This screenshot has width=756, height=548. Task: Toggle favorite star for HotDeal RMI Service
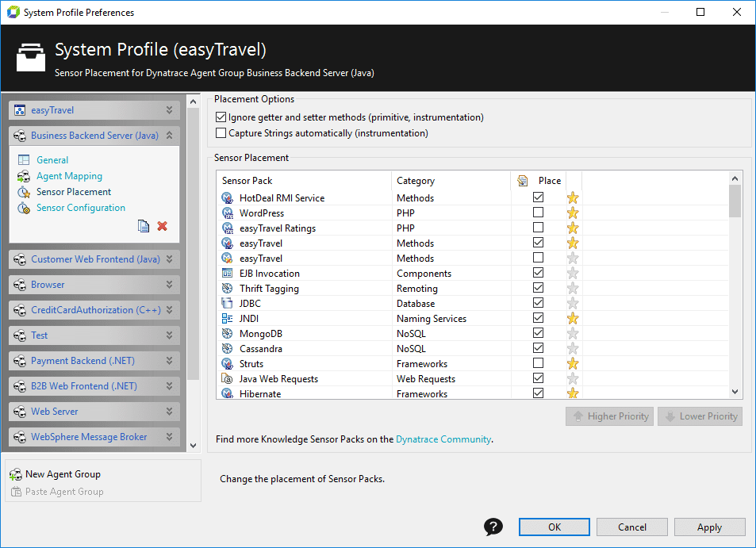pos(573,197)
